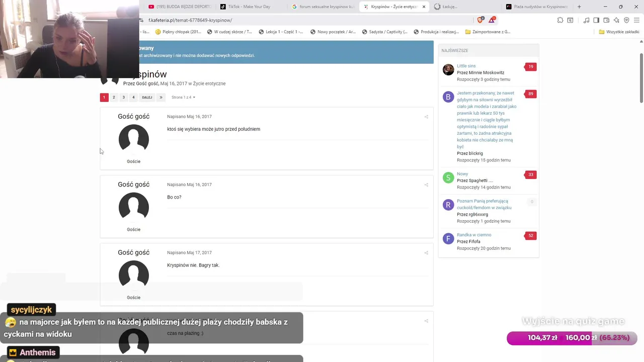Click the address bar URL f.kafeteria.pl
The width and height of the screenshot is (644, 362).
tap(190, 20)
